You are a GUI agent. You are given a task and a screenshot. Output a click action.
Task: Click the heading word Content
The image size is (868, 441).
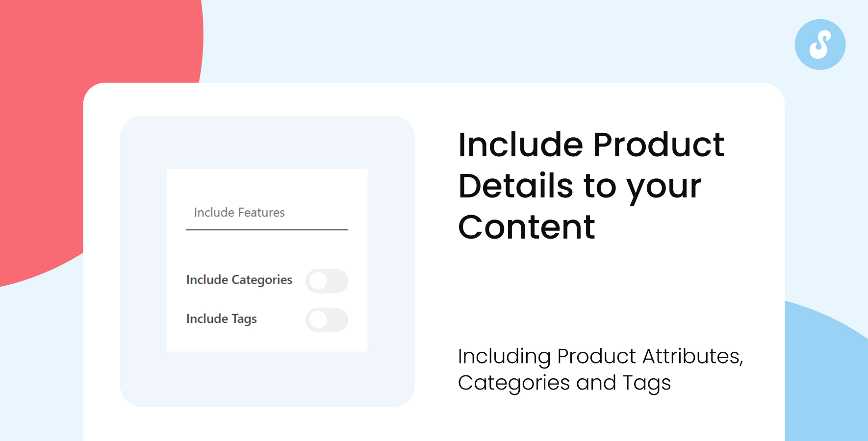(x=526, y=227)
